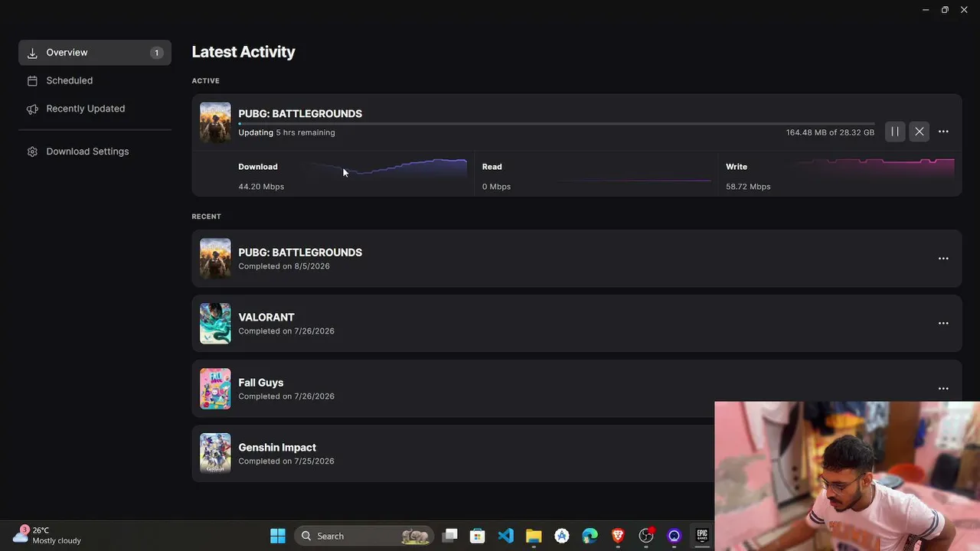Screen dimensions: 980x551
Task: Click the "58.72 Mbps" write speed value
Action: tap(748, 187)
